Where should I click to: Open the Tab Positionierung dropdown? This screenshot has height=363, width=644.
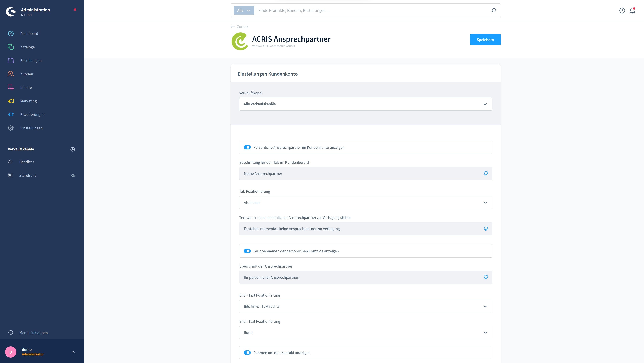pos(365,202)
